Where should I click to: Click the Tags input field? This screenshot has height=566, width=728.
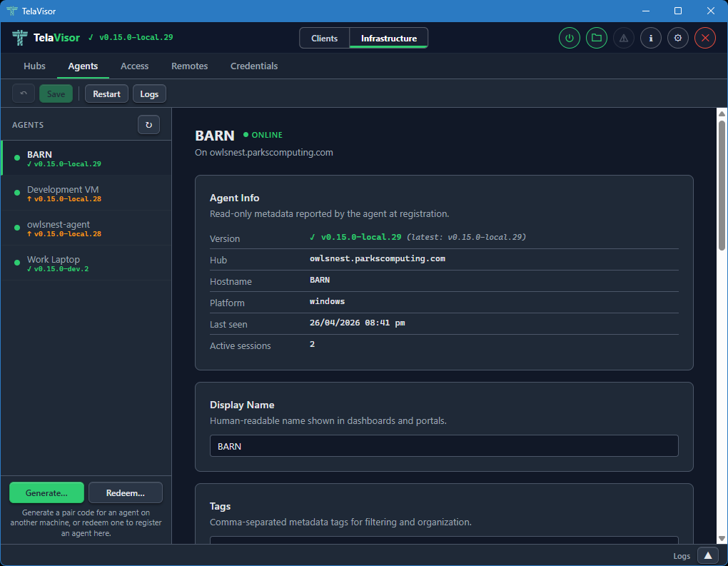pos(444,540)
